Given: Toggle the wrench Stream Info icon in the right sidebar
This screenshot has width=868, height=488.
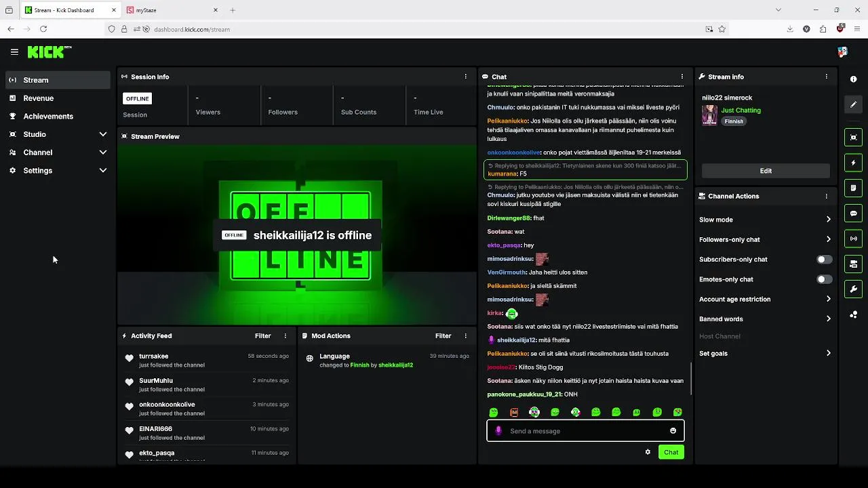Looking at the screenshot, I should click(x=853, y=289).
